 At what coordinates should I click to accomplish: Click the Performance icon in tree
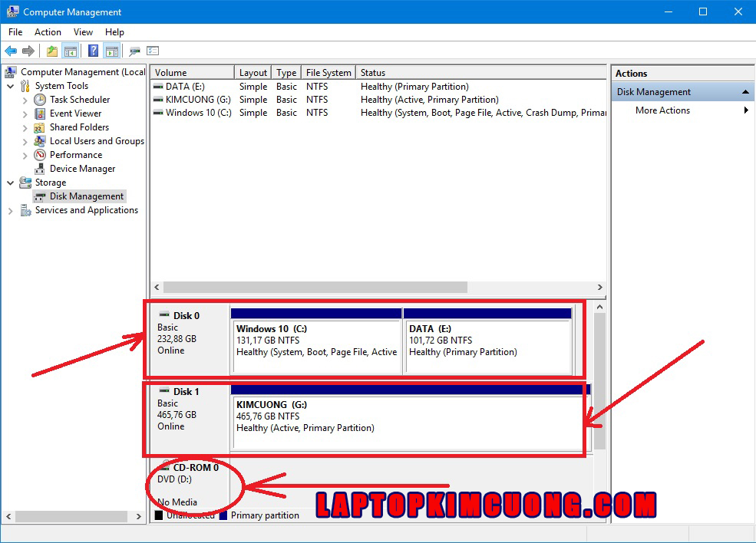(40, 155)
